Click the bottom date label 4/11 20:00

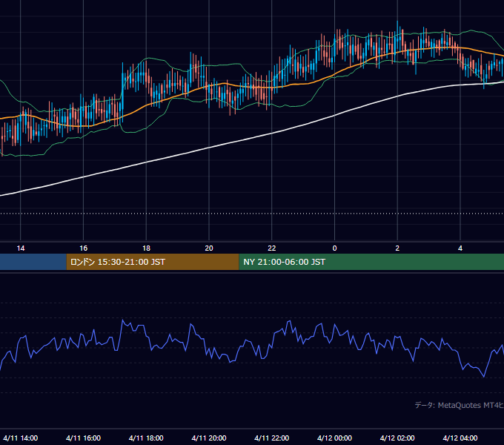[x=209, y=438]
